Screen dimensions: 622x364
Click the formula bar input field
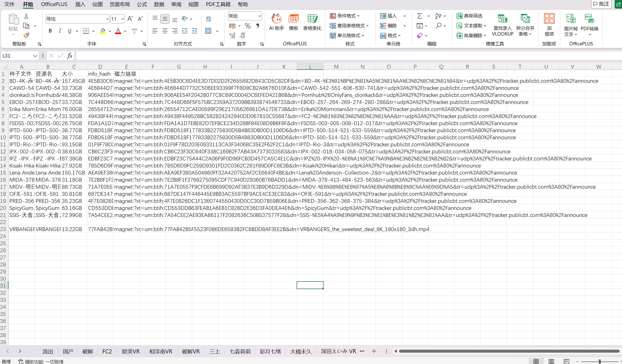pyautogui.click(x=349, y=56)
